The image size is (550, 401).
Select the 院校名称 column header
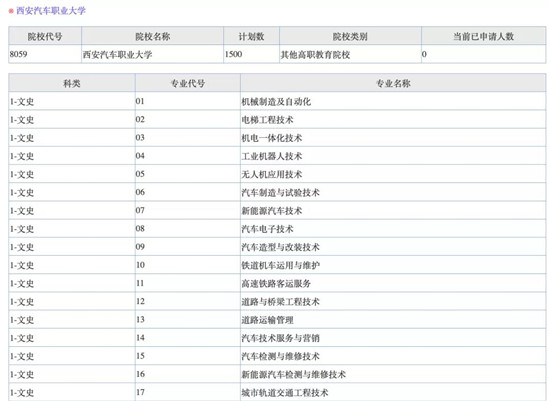pos(153,36)
